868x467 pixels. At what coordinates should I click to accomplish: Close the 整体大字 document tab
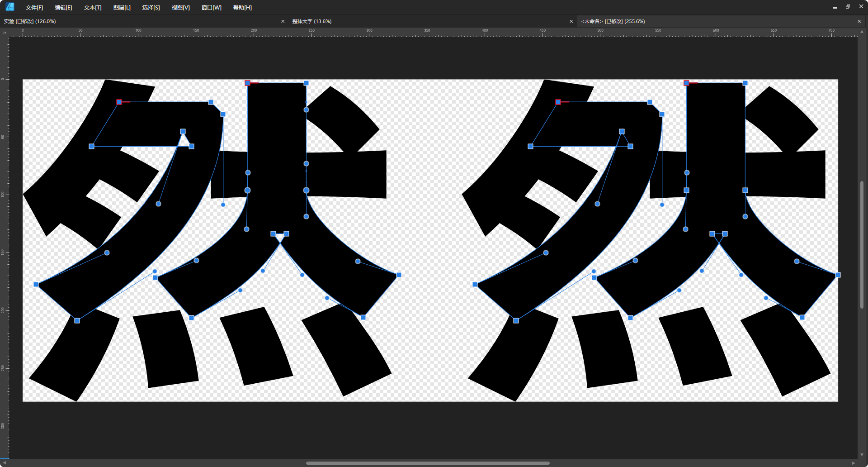click(571, 21)
